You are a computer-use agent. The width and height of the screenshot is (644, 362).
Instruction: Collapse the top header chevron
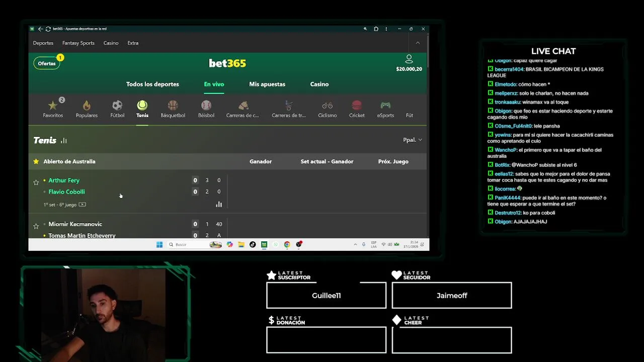click(x=418, y=43)
